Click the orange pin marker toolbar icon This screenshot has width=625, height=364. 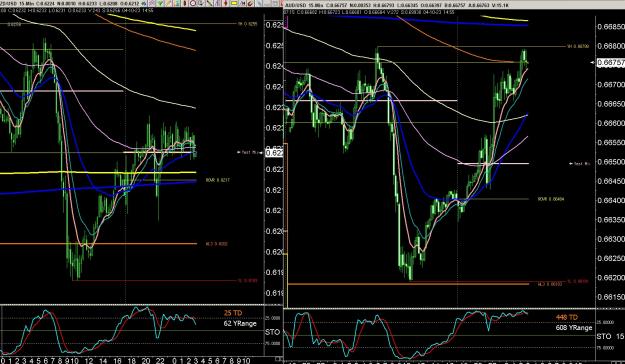tap(225, 3)
